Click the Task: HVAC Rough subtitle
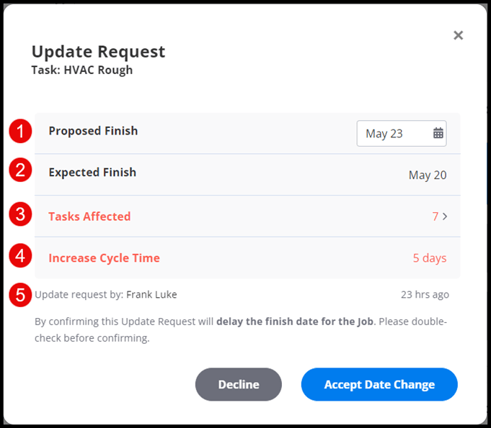 pos(82,70)
